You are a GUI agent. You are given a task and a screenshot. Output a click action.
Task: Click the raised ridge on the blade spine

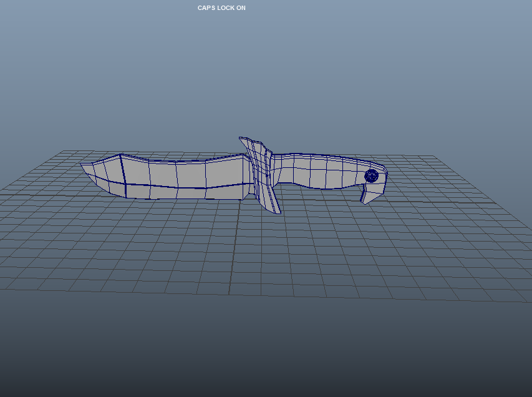pyautogui.click(x=121, y=155)
